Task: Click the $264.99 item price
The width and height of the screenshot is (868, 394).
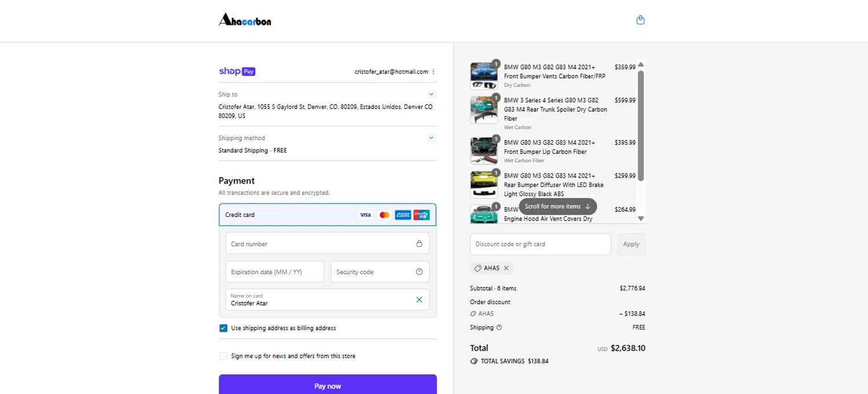Action: click(x=625, y=209)
